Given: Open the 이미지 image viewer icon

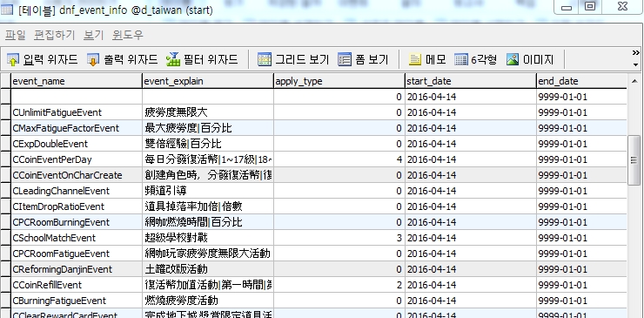Looking at the screenshot, I should [x=513, y=60].
